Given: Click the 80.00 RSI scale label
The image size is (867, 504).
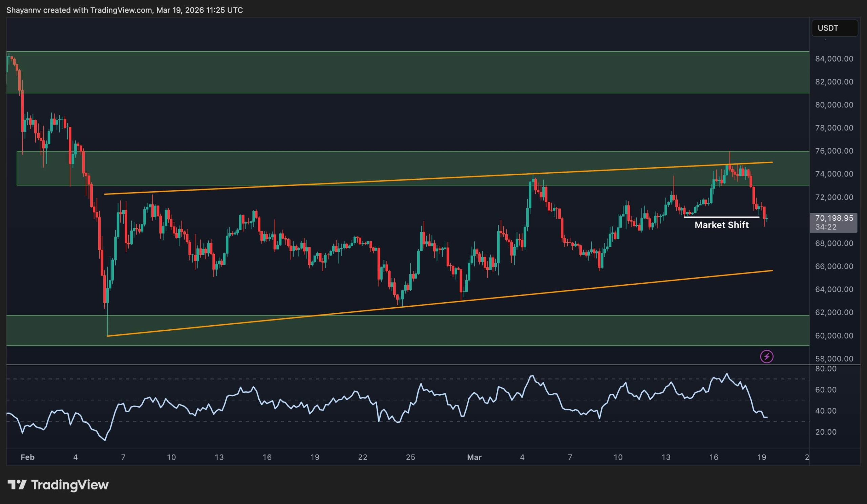Looking at the screenshot, I should (826, 369).
